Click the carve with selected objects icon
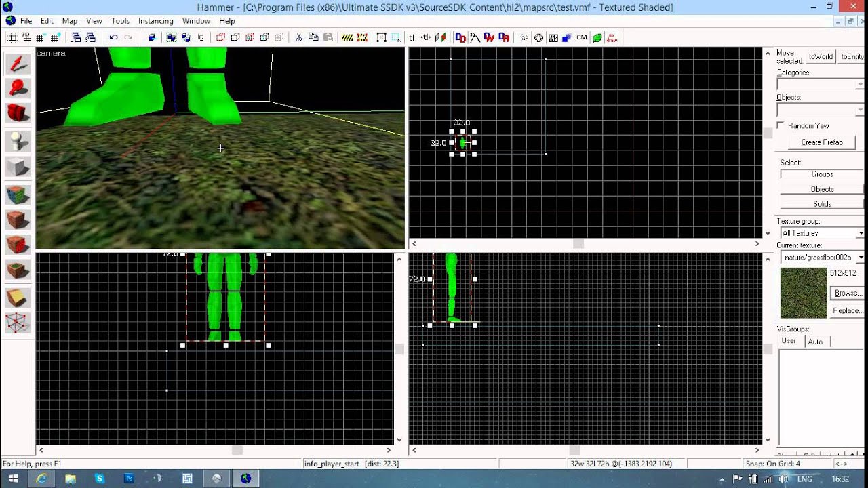 point(152,37)
